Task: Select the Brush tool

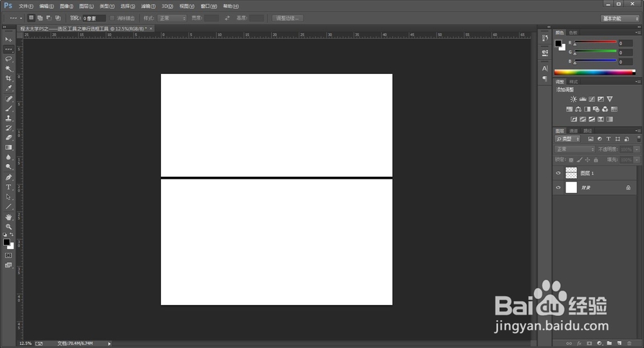Action: [x=8, y=109]
